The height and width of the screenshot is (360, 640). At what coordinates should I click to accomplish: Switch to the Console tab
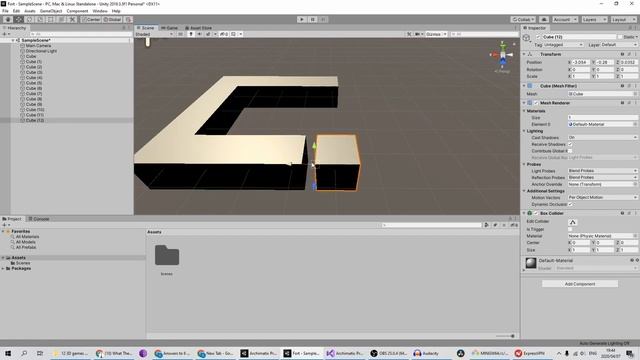point(39,219)
